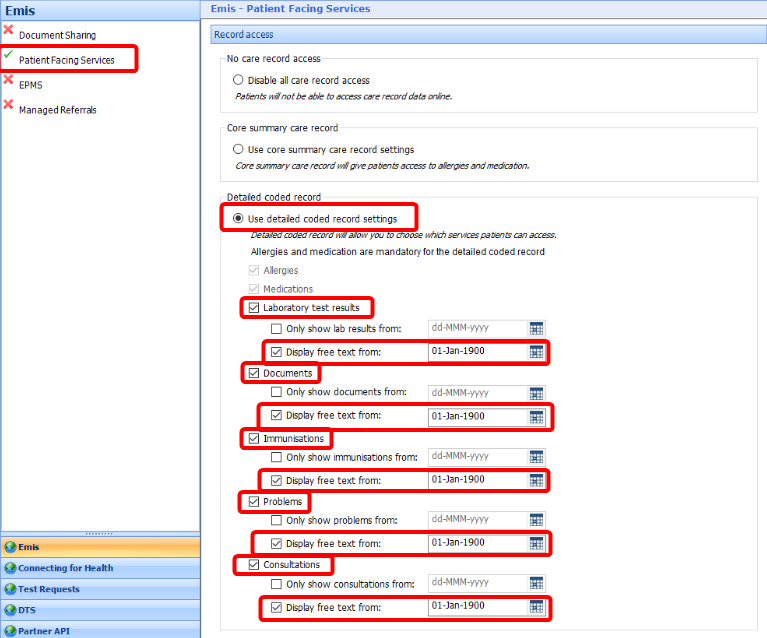767x638 pixels.
Task: Switch to Test Requests pane
Action: (100, 589)
